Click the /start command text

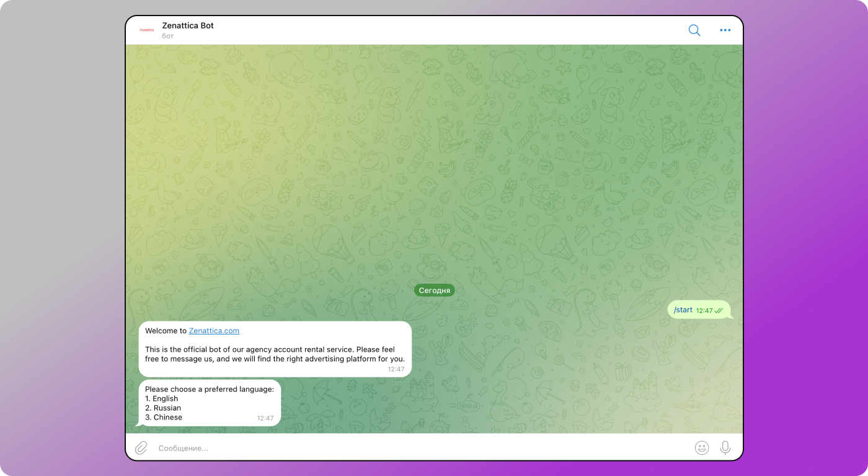(x=683, y=310)
